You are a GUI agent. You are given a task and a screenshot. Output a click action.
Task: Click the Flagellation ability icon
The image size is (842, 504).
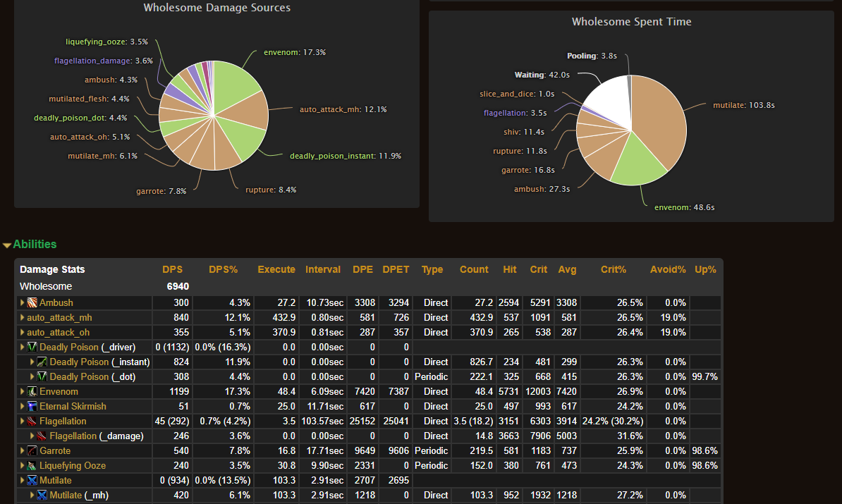click(x=32, y=422)
